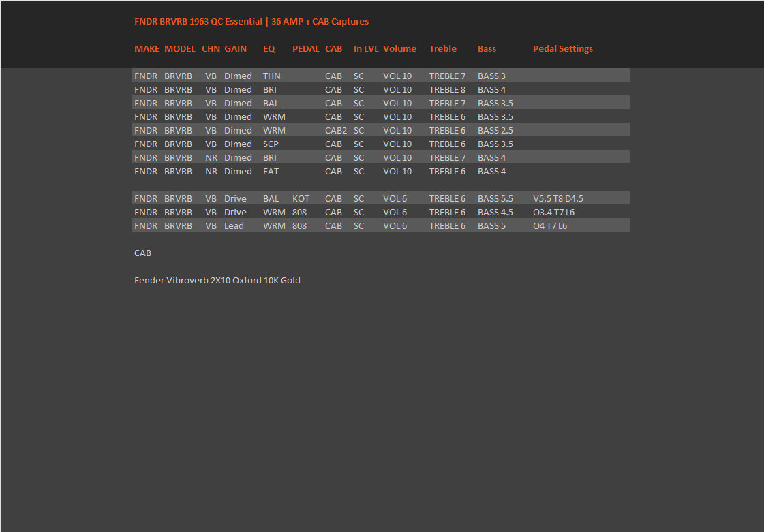The width and height of the screenshot is (764, 532).
Task: Click the THN EQ cell
Action: (272, 76)
